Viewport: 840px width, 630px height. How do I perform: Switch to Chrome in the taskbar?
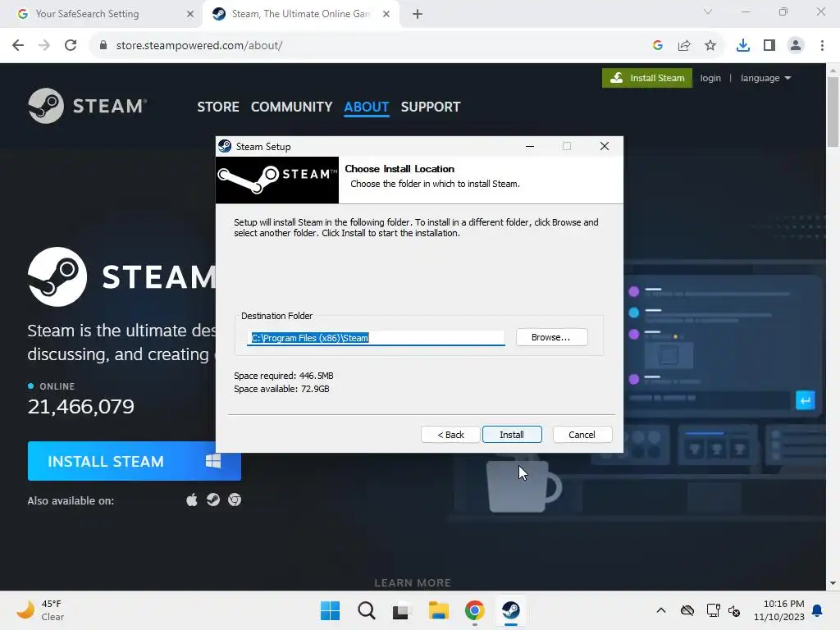(x=475, y=610)
